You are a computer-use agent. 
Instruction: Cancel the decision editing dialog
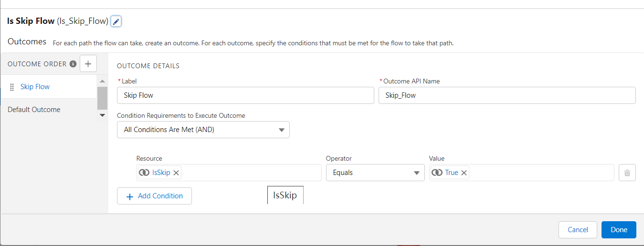[x=578, y=230]
